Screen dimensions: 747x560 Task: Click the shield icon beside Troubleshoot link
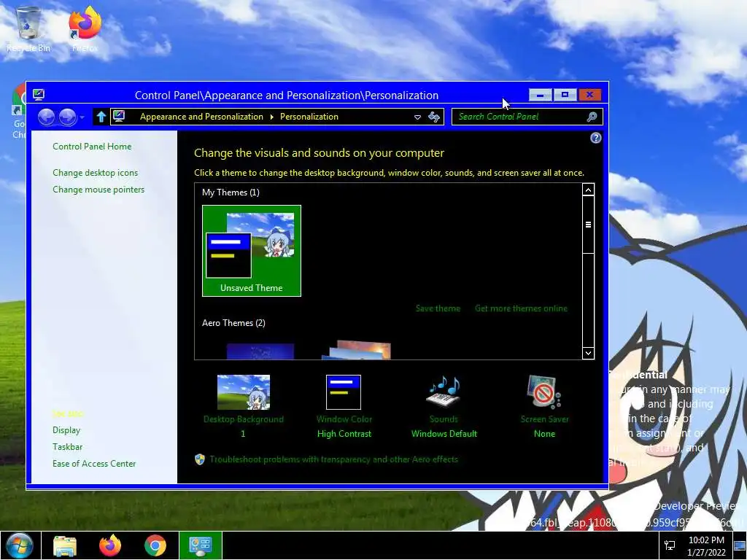point(200,459)
